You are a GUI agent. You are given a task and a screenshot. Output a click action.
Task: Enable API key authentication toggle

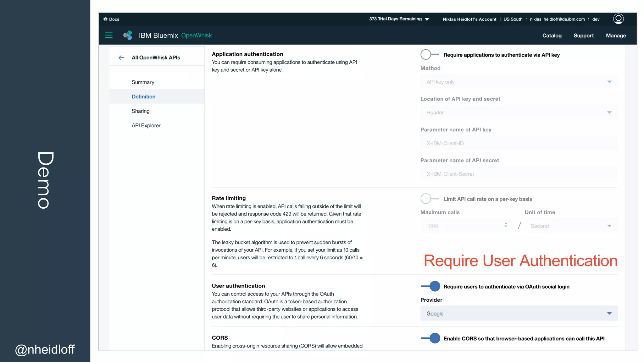pyautogui.click(x=430, y=54)
